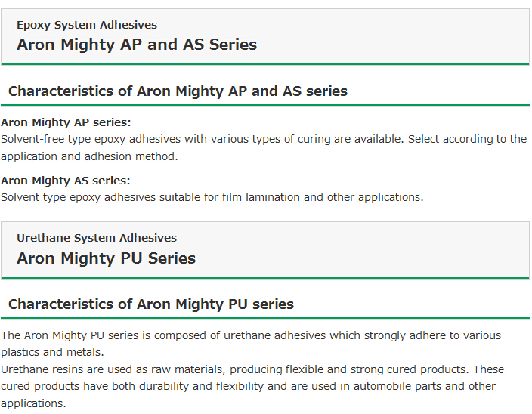
Task: Click the 'Solvent type epoxy adhesives' sentence
Action: (x=212, y=197)
